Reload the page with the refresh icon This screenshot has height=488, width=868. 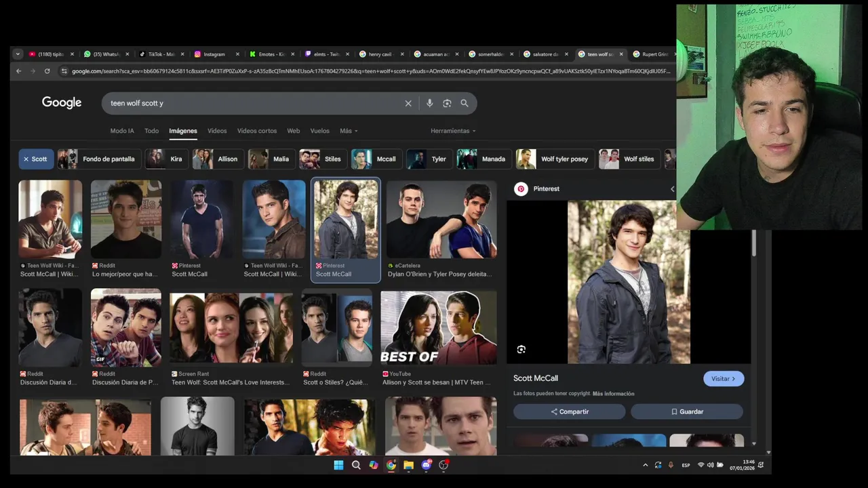[47, 71]
